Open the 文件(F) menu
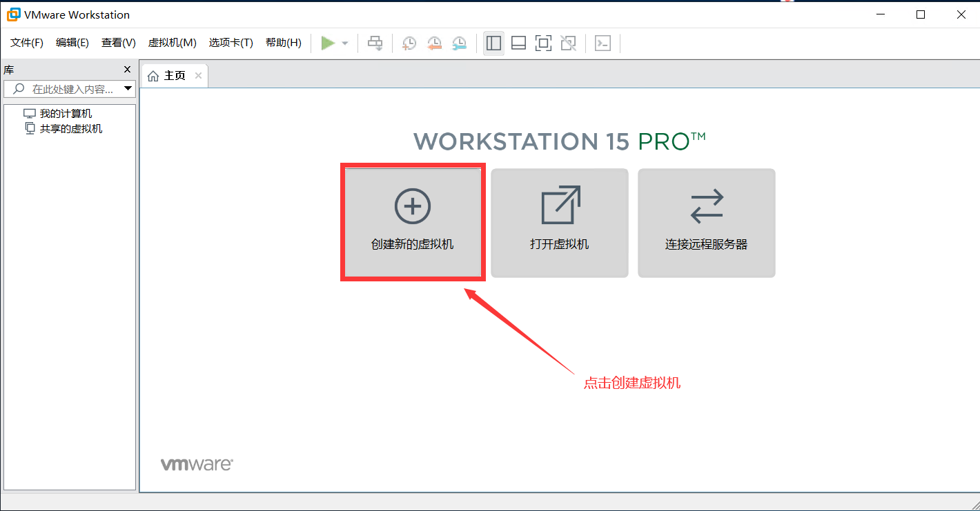980x511 pixels. tap(27, 43)
